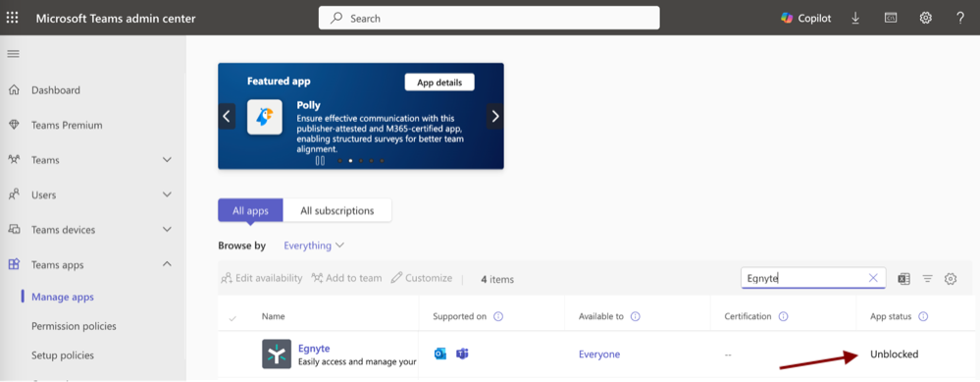This screenshot has width=980, height=382.
Task: Select the second carousel dot indicator
Action: tap(350, 161)
